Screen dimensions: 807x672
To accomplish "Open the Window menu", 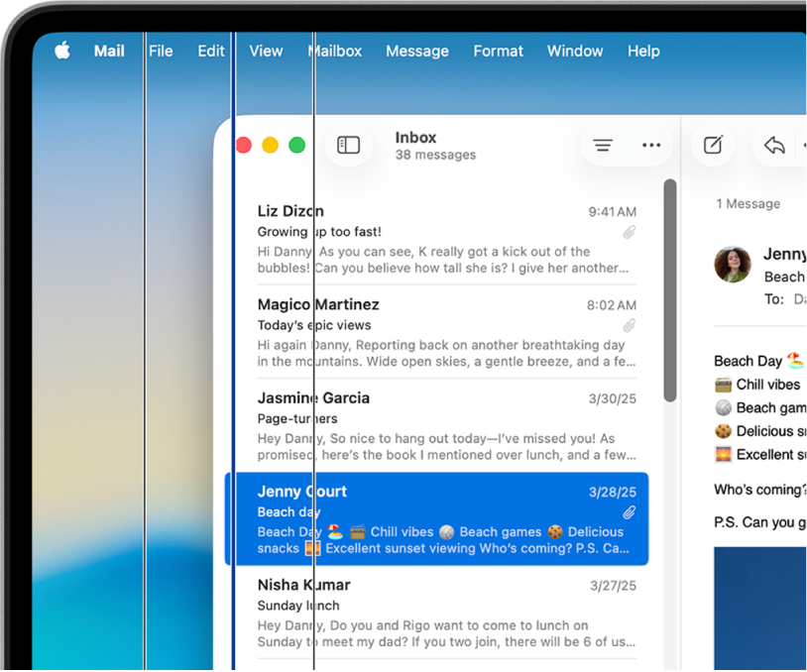I will [x=575, y=51].
